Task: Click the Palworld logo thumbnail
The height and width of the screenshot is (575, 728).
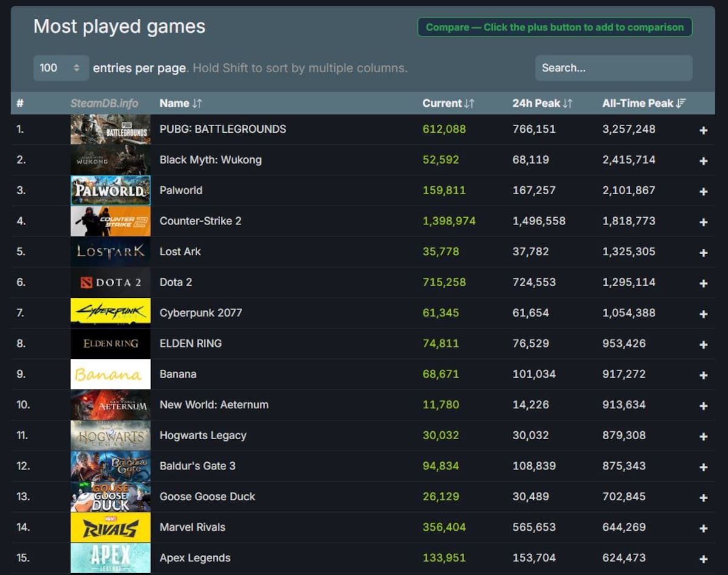Action: [110, 190]
